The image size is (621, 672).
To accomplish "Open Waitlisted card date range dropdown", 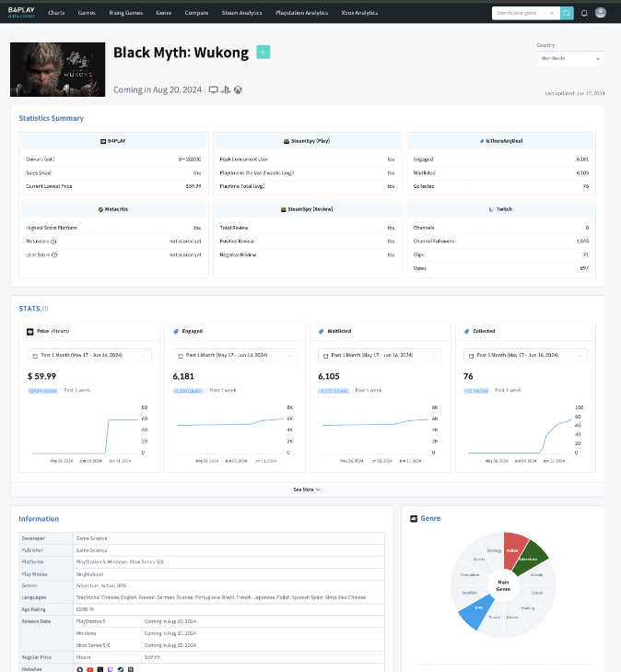I will tap(380, 355).
